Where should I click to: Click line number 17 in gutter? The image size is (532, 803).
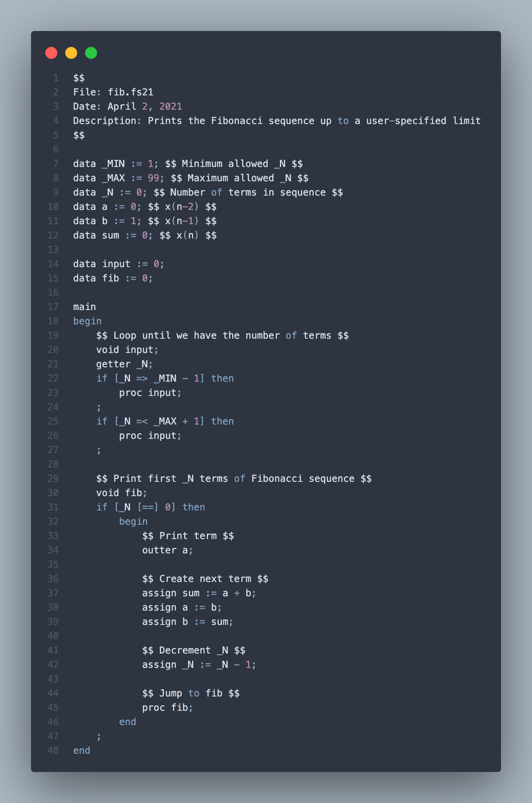53,307
